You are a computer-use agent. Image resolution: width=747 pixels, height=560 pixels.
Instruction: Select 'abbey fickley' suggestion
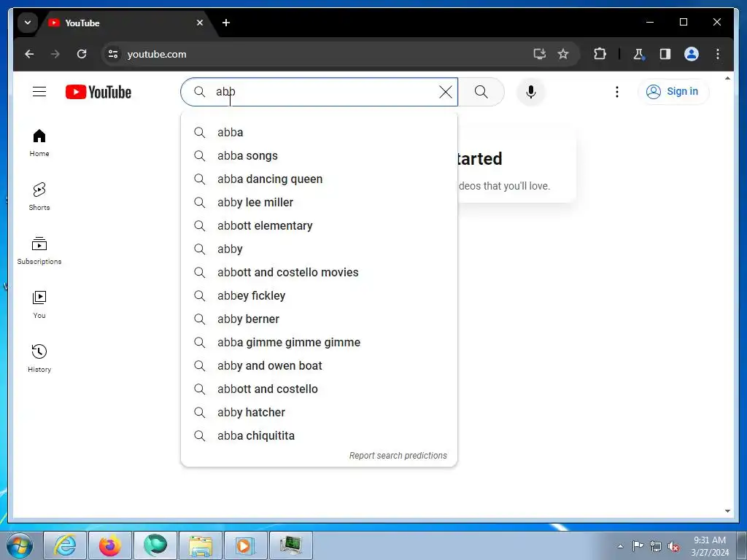pyautogui.click(x=320, y=296)
